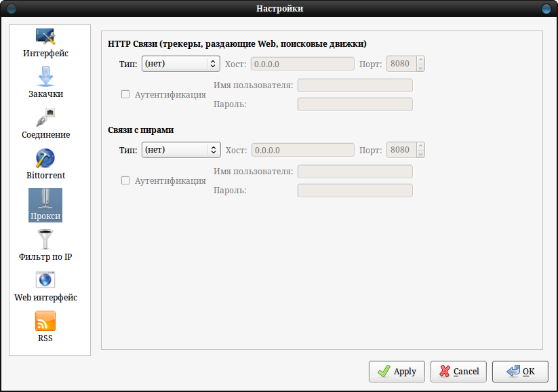
Task: Select the Прокси server icon
Action: 45,199
